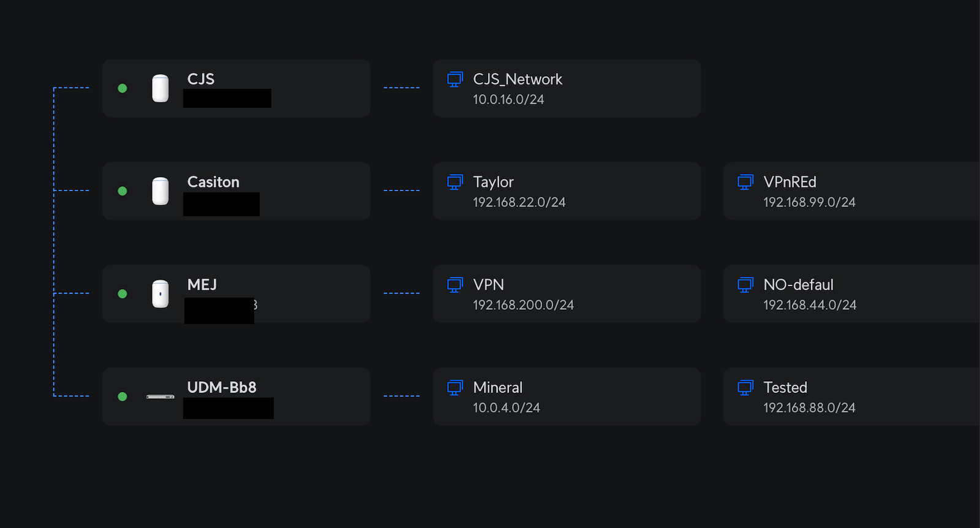This screenshot has height=528, width=980.
Task: Click the green status dot for UDM-Bb8
Action: (x=123, y=397)
